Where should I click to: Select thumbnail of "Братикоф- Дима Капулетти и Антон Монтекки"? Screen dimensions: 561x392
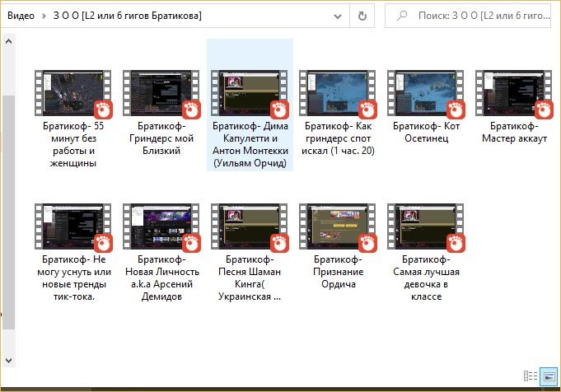pyautogui.click(x=250, y=93)
